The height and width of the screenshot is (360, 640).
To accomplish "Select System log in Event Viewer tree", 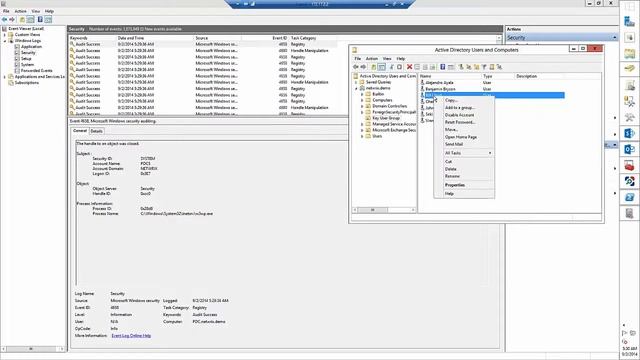I will (27, 65).
